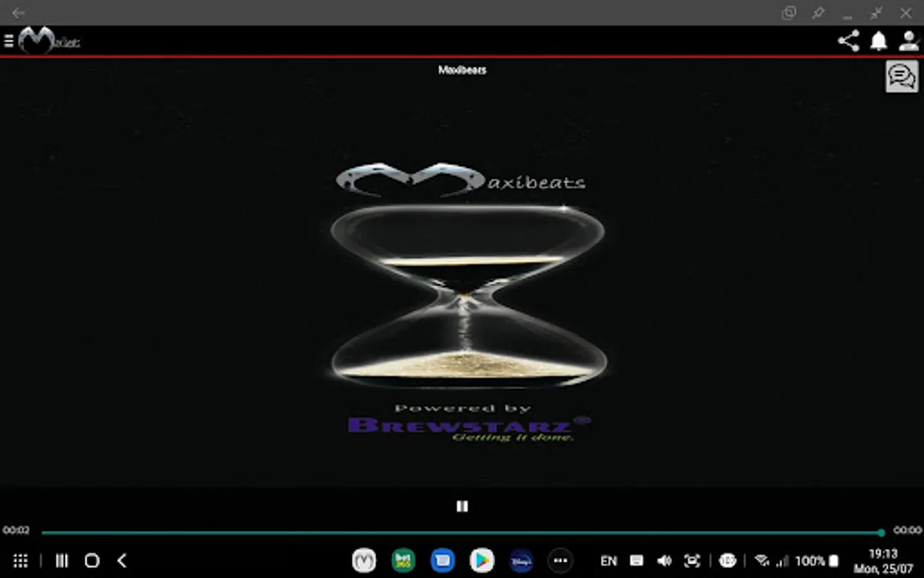Open the user profile icon
This screenshot has width=924, height=578.
point(909,41)
